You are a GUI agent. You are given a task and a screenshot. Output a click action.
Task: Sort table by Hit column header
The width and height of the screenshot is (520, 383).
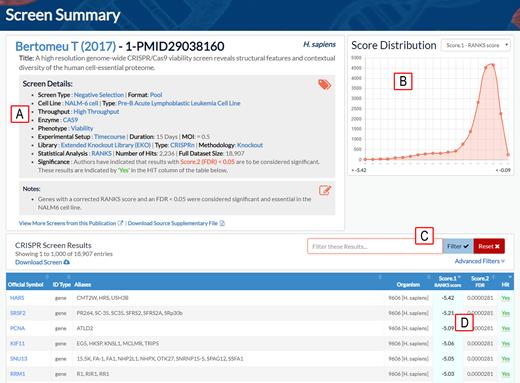click(x=505, y=284)
